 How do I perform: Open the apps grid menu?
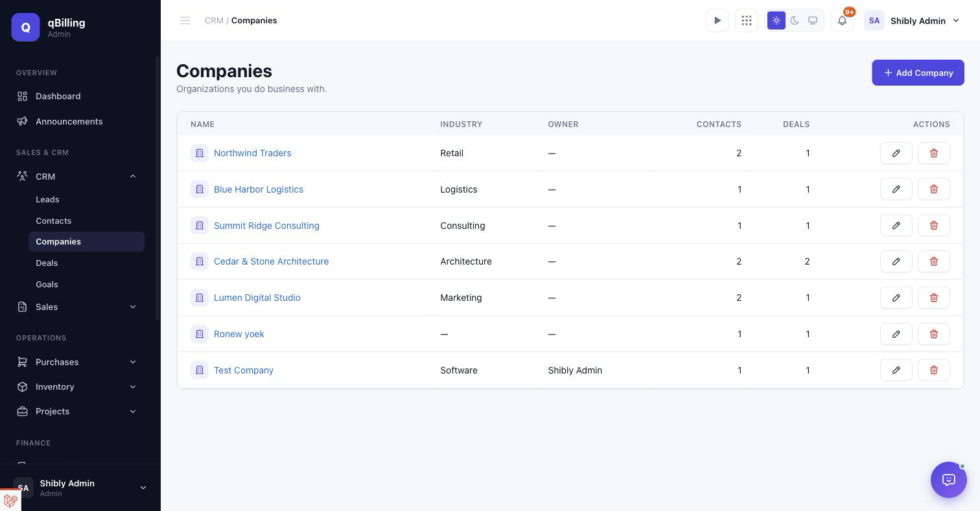click(x=747, y=21)
